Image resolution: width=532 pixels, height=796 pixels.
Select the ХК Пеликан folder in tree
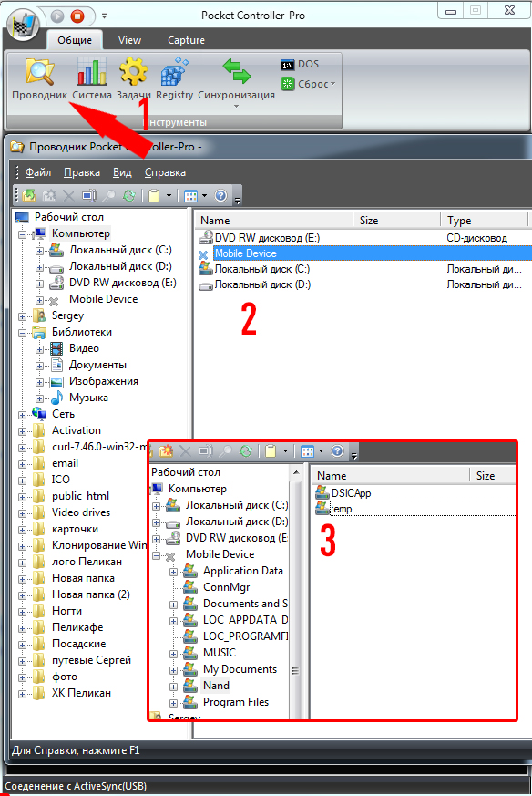tap(81, 693)
